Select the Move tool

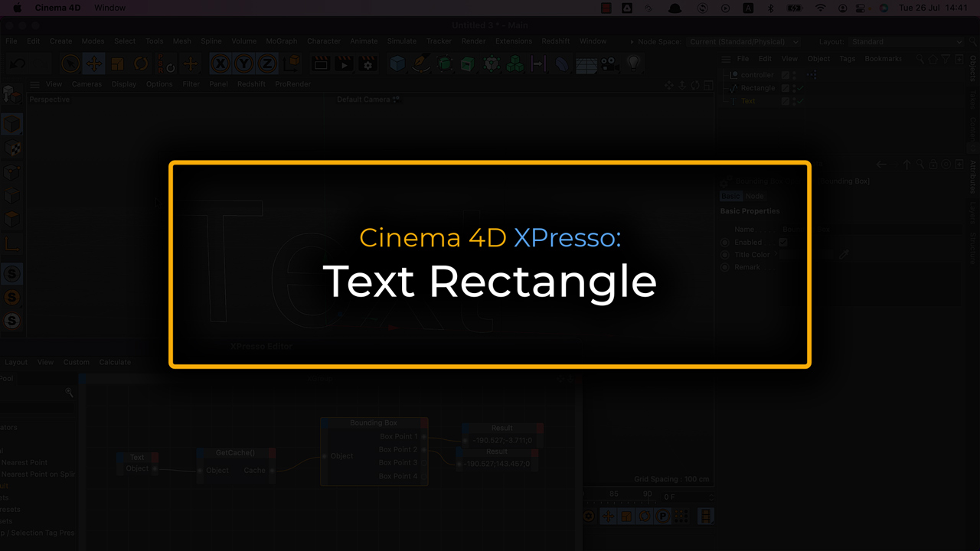(x=94, y=64)
